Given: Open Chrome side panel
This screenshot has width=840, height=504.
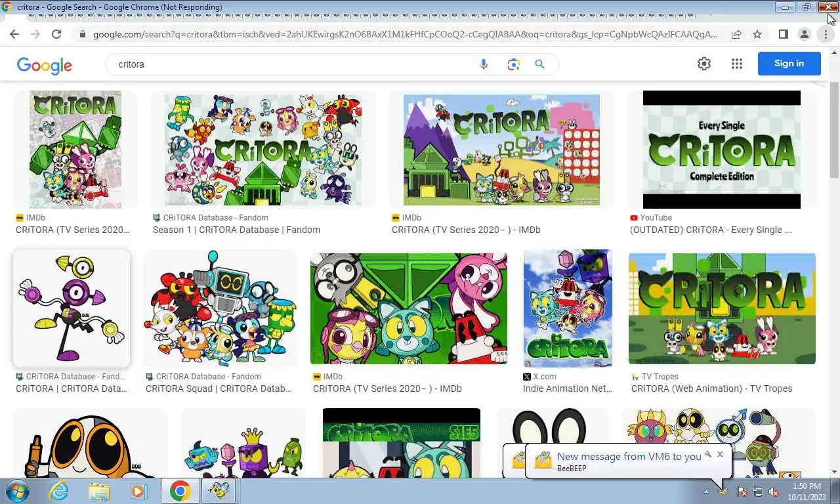Looking at the screenshot, I should (783, 34).
